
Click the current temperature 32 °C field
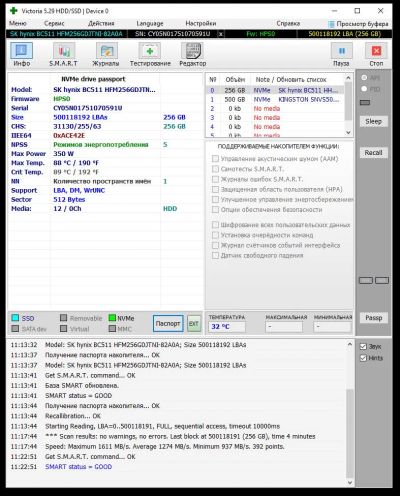227,327
